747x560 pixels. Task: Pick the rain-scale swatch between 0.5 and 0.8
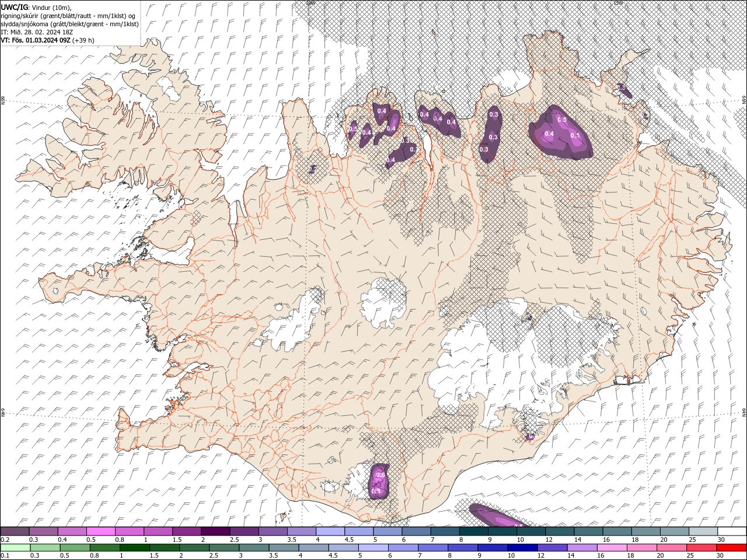point(76,548)
